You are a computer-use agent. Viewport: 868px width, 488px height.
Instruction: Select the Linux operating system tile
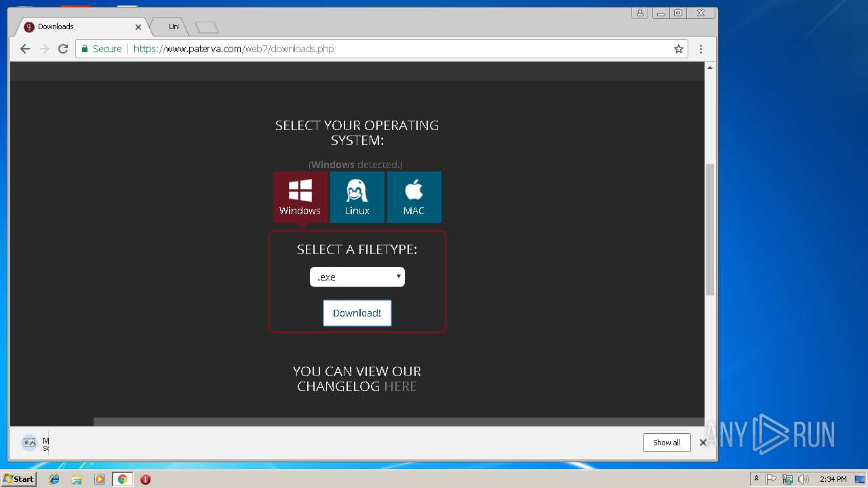click(x=357, y=197)
